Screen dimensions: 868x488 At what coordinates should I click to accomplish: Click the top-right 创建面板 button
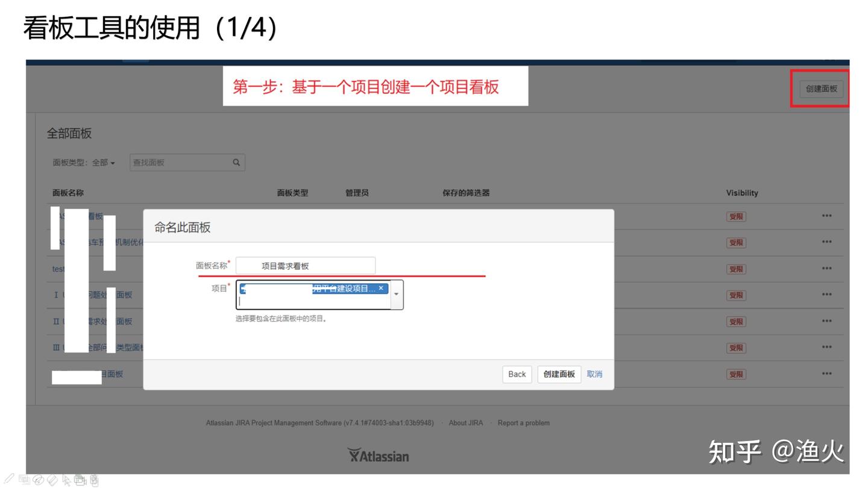822,89
